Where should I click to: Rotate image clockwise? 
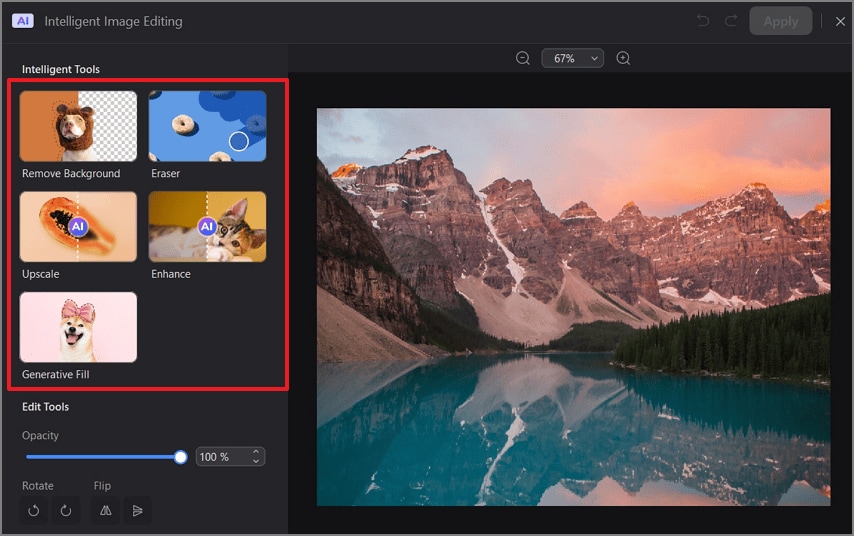pyautogui.click(x=66, y=510)
